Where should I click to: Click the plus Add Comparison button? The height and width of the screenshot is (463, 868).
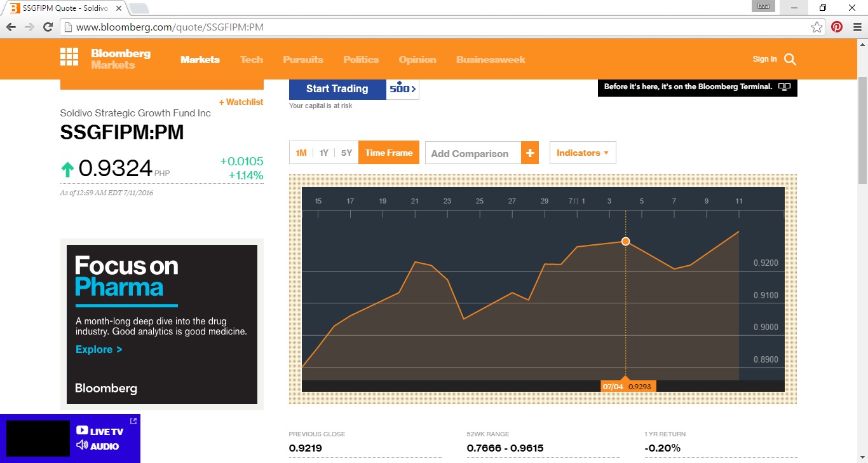point(530,153)
